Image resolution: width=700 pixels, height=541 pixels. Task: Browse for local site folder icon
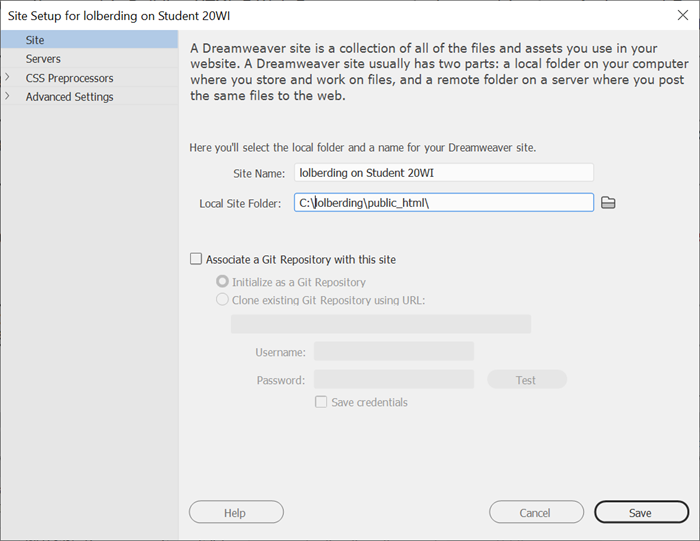(x=608, y=203)
